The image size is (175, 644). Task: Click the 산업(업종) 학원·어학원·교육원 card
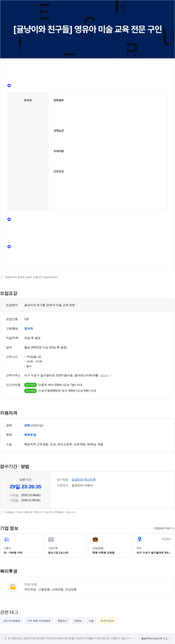click(x=110, y=545)
